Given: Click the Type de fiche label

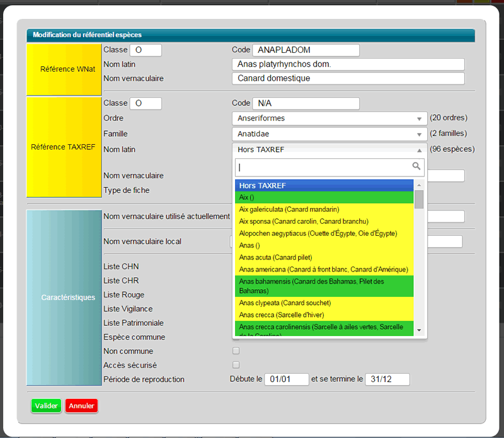Looking at the screenshot, I should pos(127,190).
